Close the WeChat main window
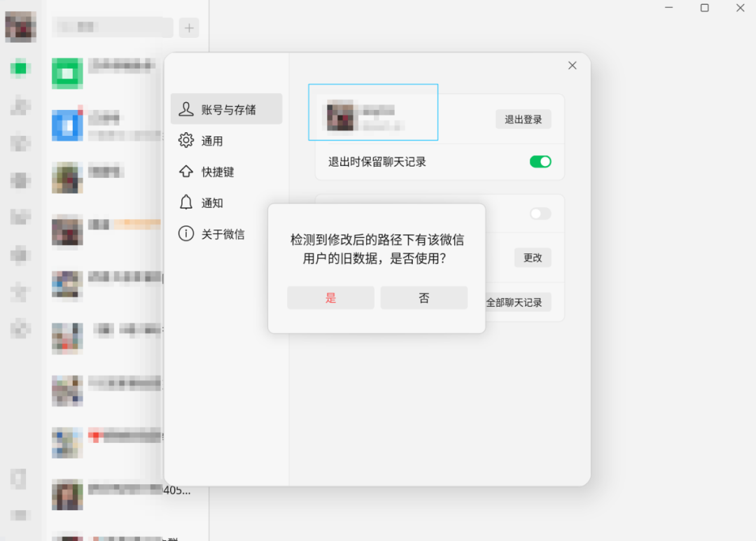The image size is (756, 541). [741, 8]
